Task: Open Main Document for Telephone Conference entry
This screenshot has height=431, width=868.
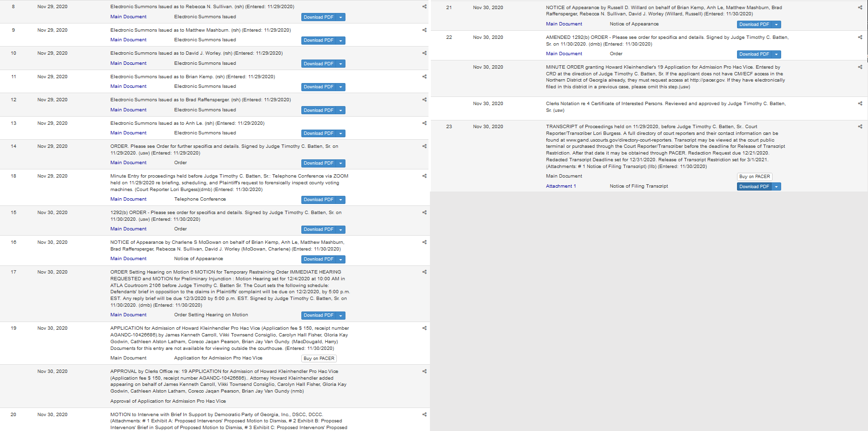Action: 129,199
